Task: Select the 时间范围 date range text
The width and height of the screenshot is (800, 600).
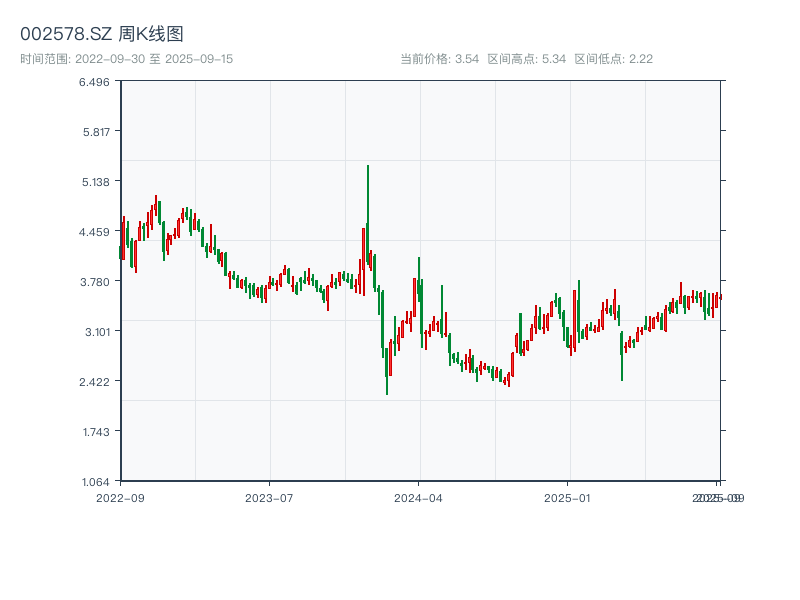Action: pos(127,59)
